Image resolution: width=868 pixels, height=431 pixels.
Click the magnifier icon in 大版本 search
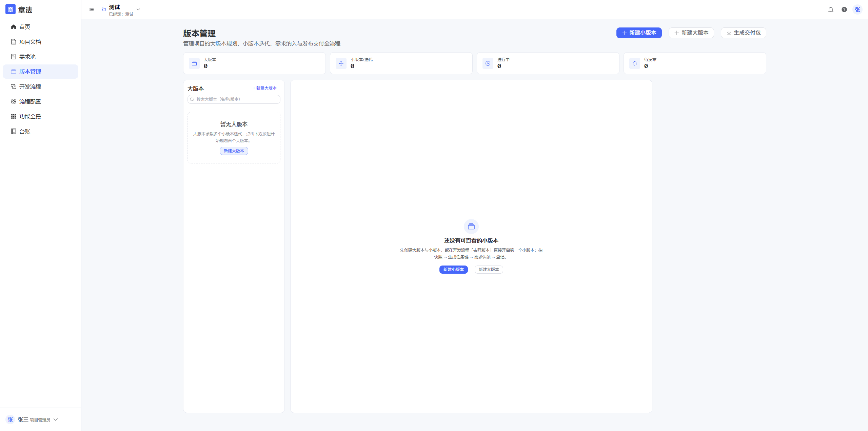pyautogui.click(x=192, y=99)
